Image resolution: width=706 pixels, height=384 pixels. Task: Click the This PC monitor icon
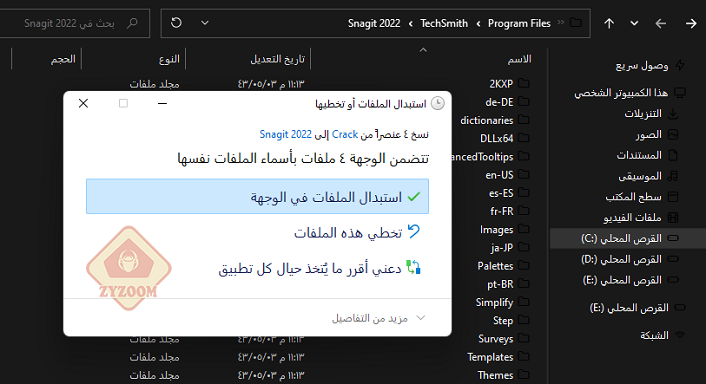pos(679,93)
